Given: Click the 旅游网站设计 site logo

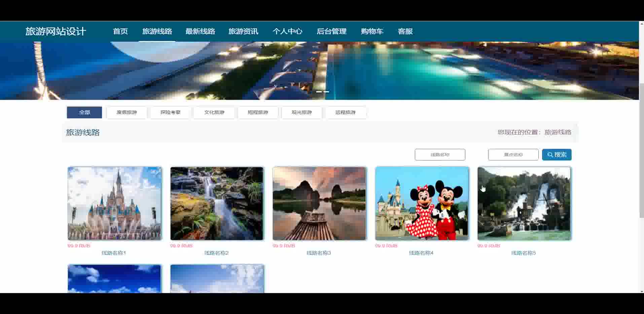Looking at the screenshot, I should (x=56, y=31).
